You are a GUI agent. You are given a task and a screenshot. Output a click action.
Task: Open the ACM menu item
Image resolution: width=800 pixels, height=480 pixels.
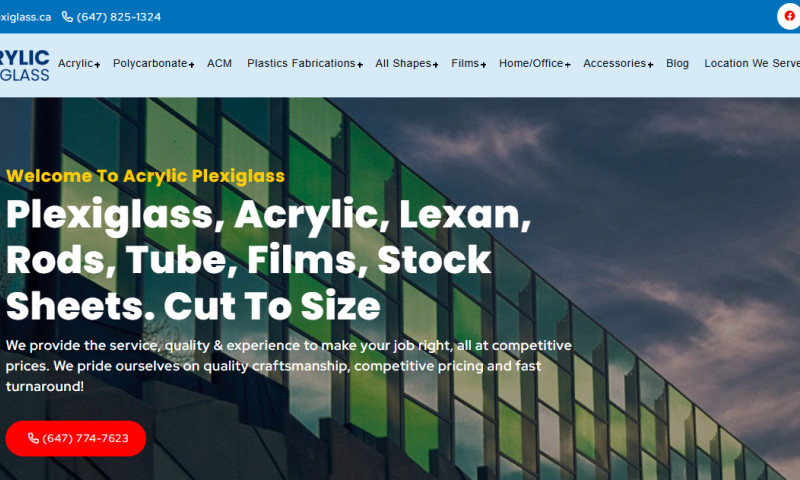[x=219, y=63]
